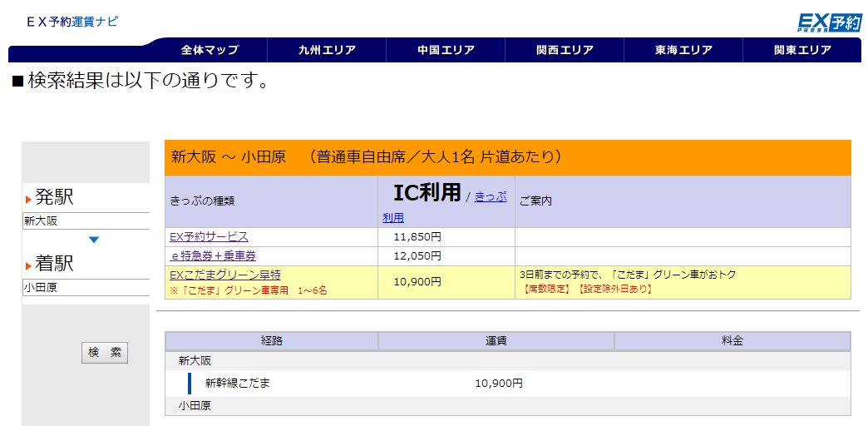Open the EX予約サービス link
868x426 pixels.
(210, 237)
